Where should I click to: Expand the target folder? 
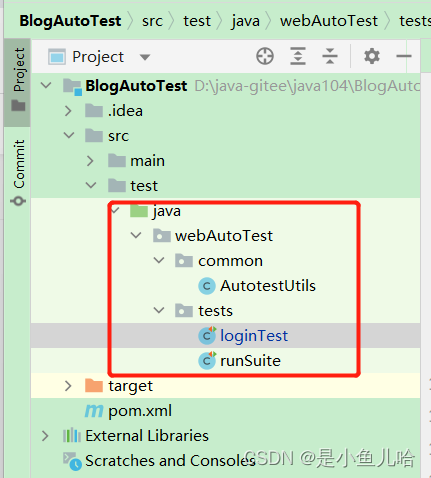[68, 386]
